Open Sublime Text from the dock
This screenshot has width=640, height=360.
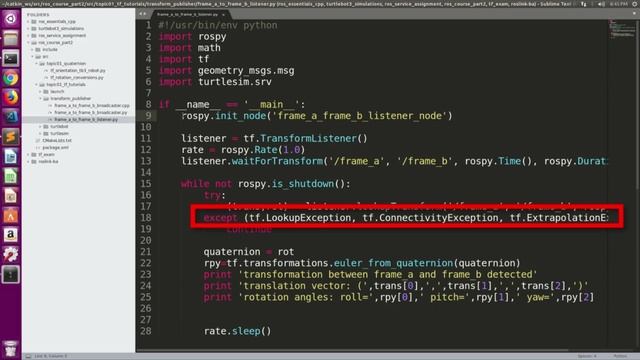click(x=11, y=137)
